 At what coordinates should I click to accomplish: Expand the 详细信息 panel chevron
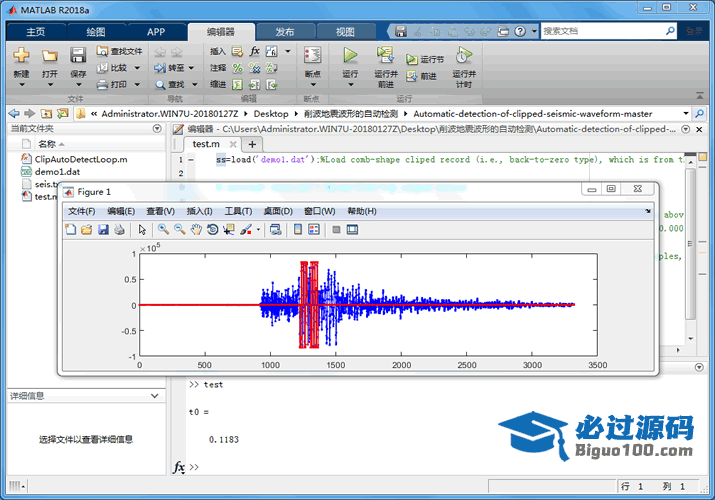click(155, 396)
